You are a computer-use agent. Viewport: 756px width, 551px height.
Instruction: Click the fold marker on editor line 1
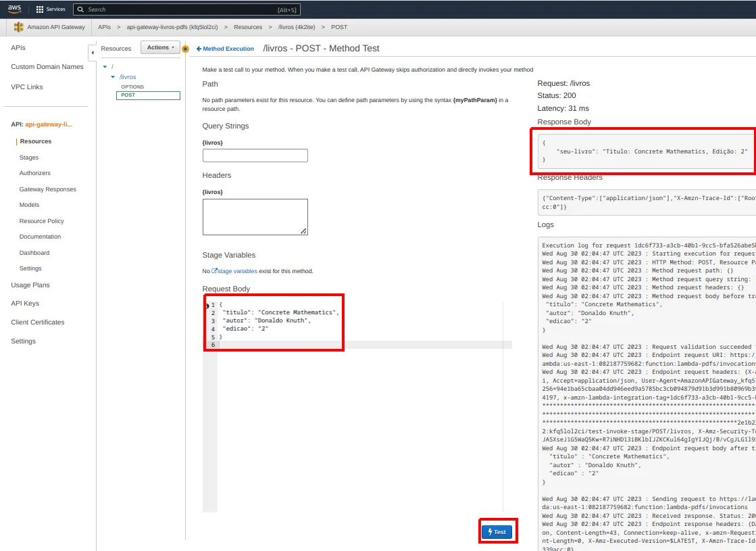pos(207,306)
